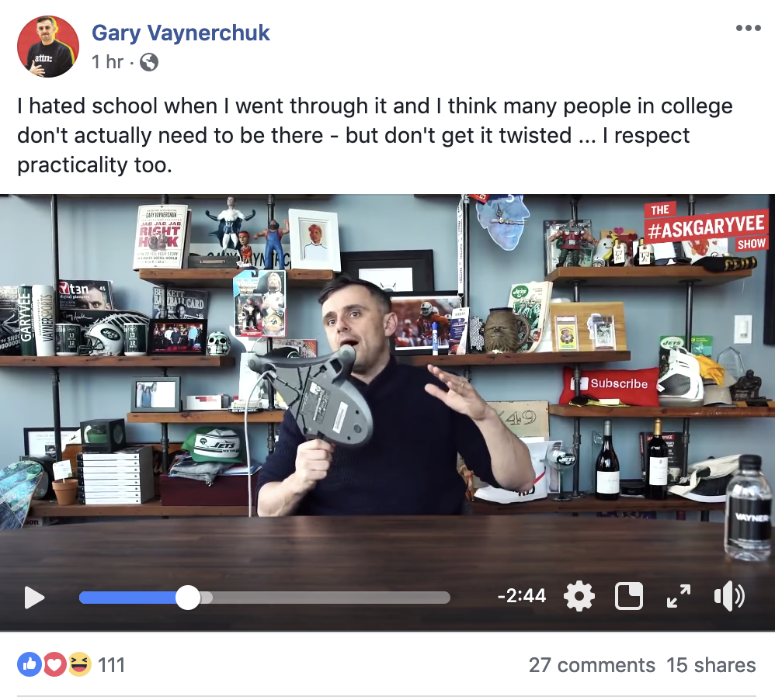Viewport: 775px width, 700px height.
Task: View the 111 reactions list
Action: [111, 665]
